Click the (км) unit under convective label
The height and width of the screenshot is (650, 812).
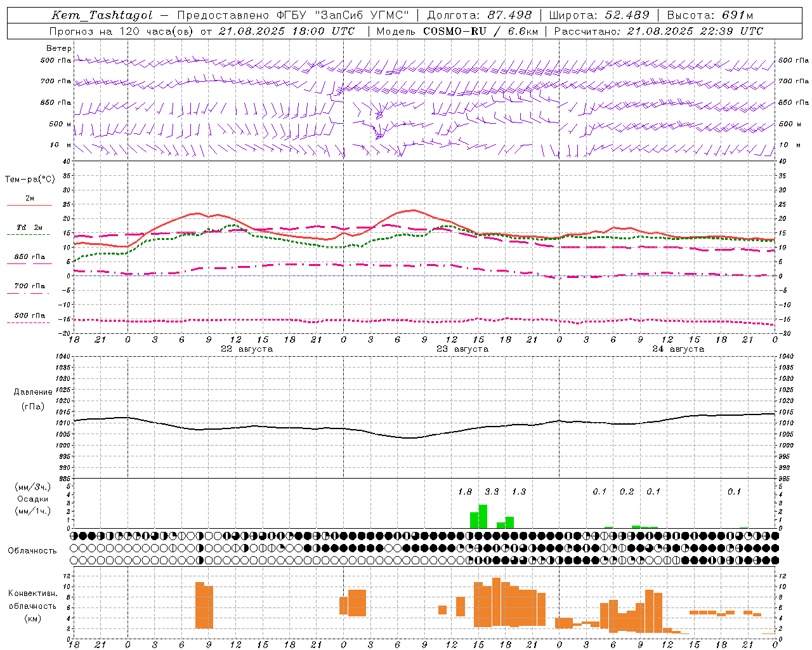pos(32,618)
